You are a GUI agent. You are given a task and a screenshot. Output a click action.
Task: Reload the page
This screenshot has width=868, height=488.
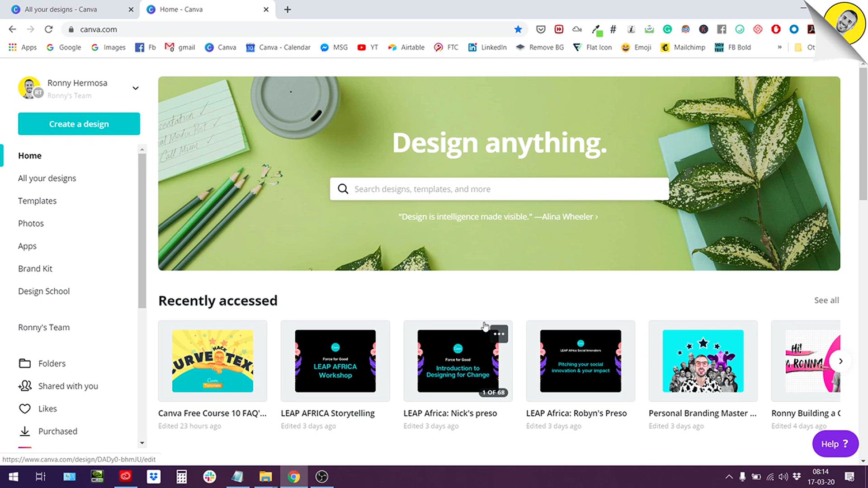click(x=48, y=29)
